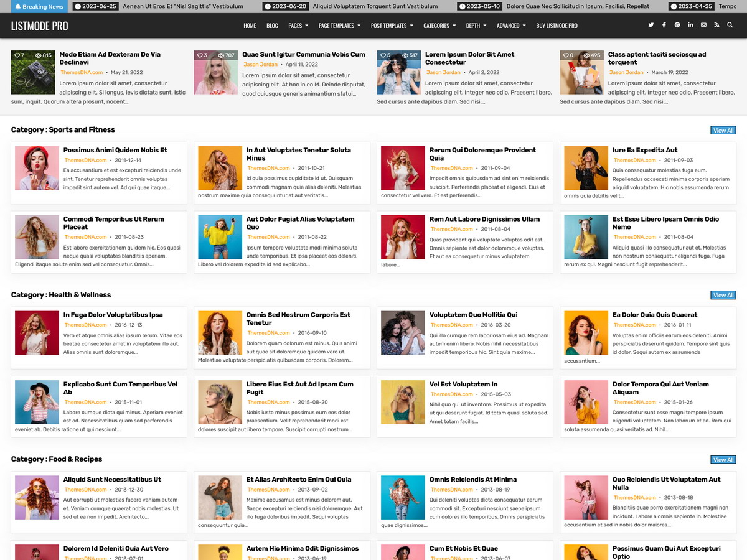Click the clock icon next to 2023-06-25
Screen dimensions: 747x560
[x=77, y=6]
